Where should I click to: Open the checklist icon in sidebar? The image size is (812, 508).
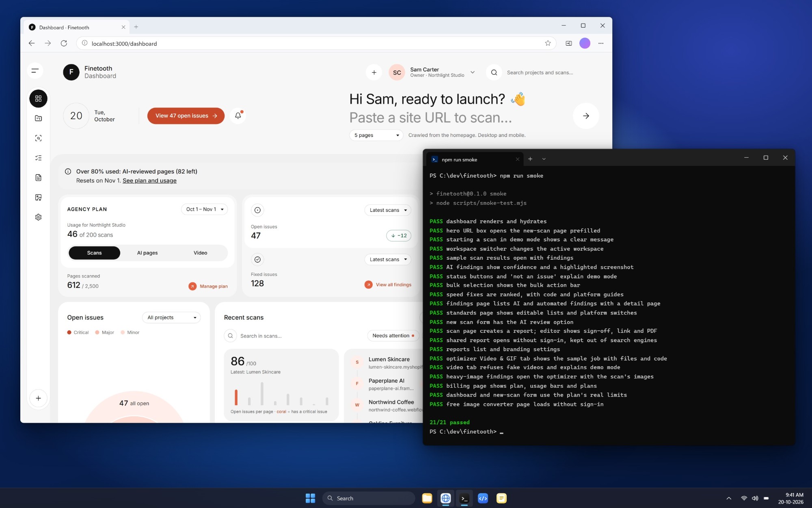pyautogui.click(x=38, y=158)
